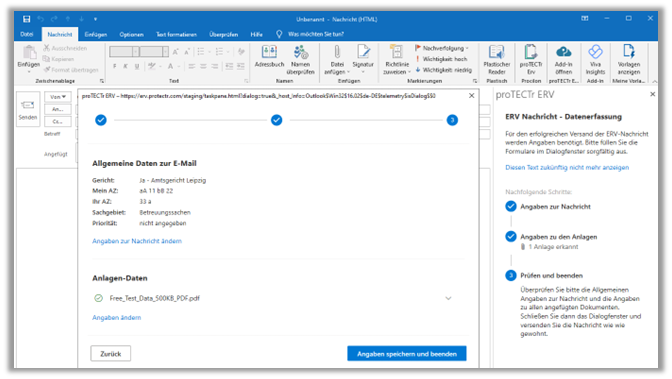Screen dimensions: 672x379
Task: Click the green check next to Free_Test_Data_500KB_PDF.pdf
Action: (99, 298)
